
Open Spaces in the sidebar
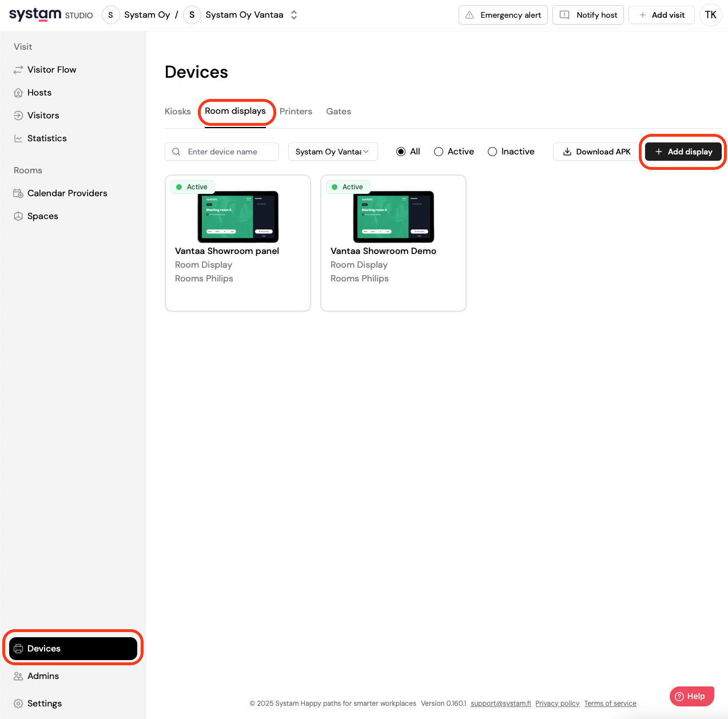[73, 216]
